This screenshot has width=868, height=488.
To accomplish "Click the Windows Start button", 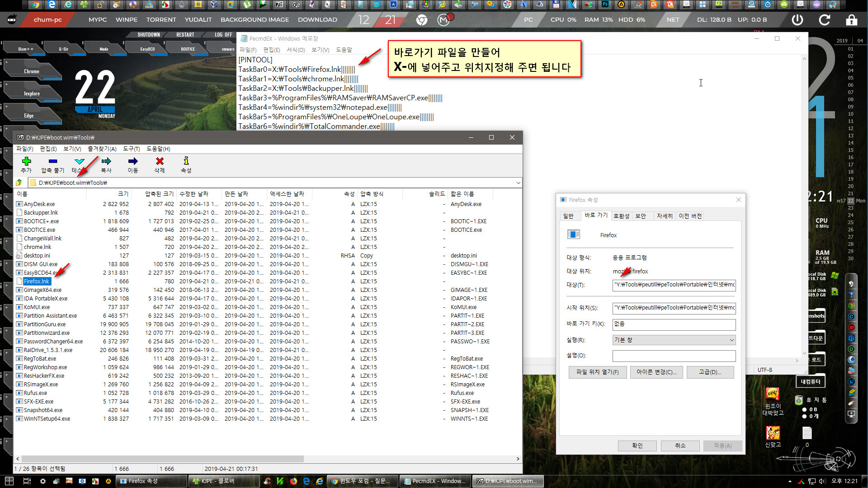I will (9, 481).
